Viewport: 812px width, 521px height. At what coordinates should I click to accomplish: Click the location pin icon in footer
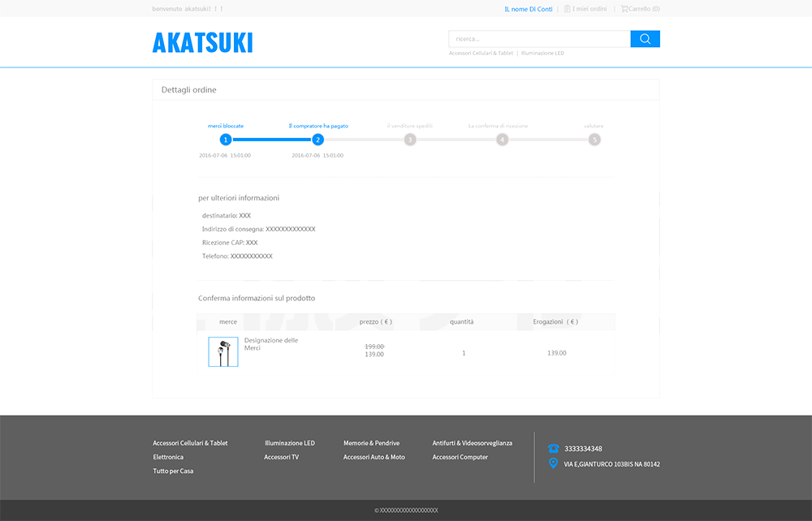tap(553, 463)
